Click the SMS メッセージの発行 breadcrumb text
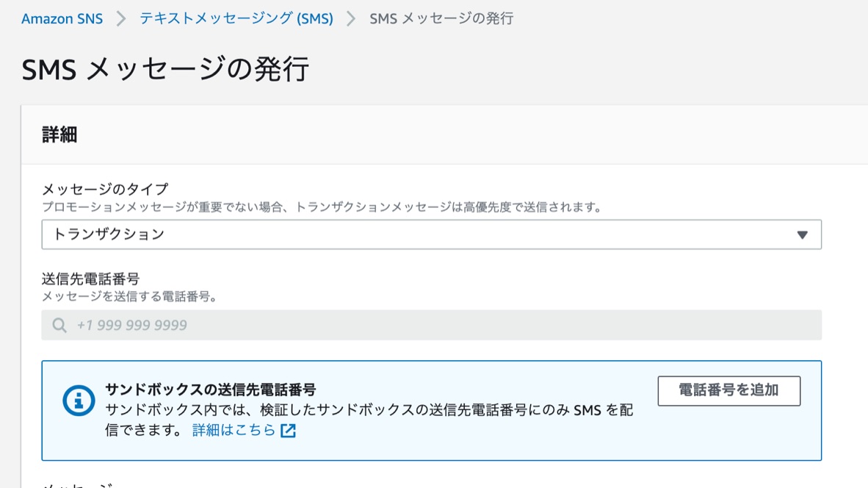Screen dimensions: 868x488 coord(440,18)
